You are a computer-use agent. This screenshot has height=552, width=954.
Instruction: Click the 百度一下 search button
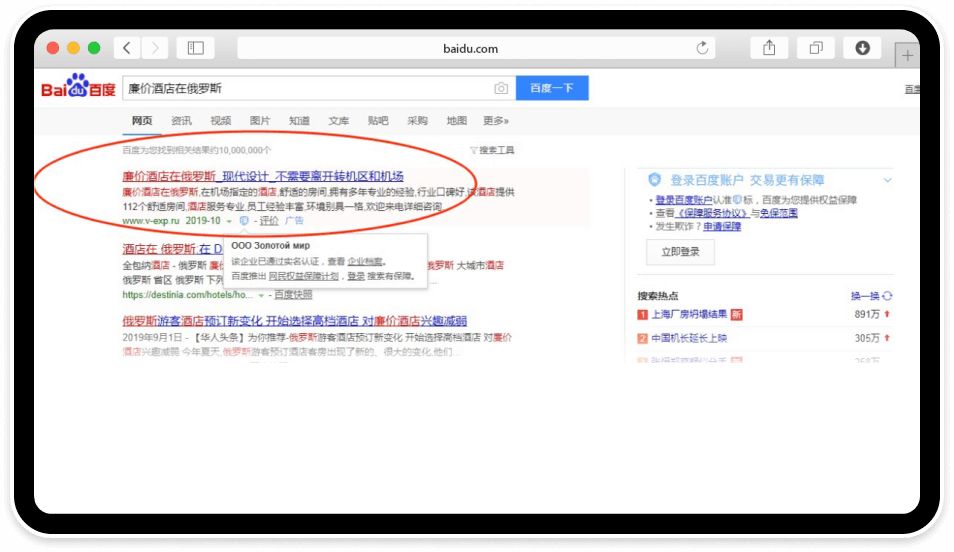click(552, 88)
